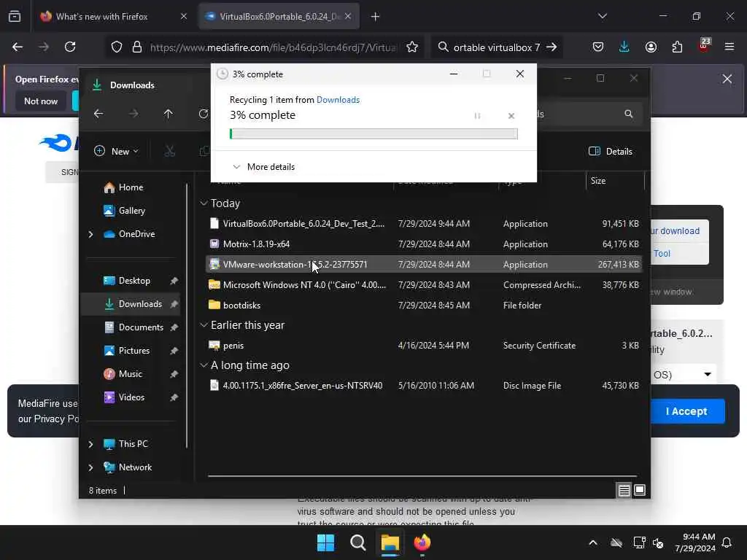Screen dimensions: 747x560
Task: Switch to VirtualBox6.0Portable tab
Action: (x=279, y=17)
